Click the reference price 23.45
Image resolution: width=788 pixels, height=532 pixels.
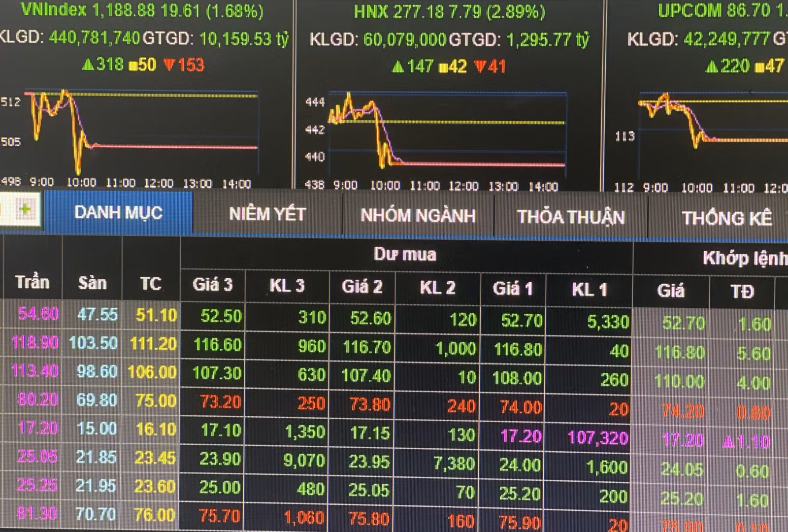[x=155, y=458]
